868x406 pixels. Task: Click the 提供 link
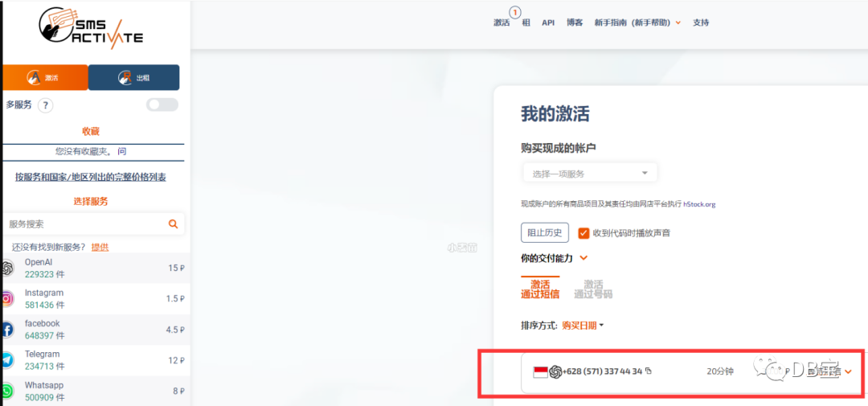(x=100, y=247)
